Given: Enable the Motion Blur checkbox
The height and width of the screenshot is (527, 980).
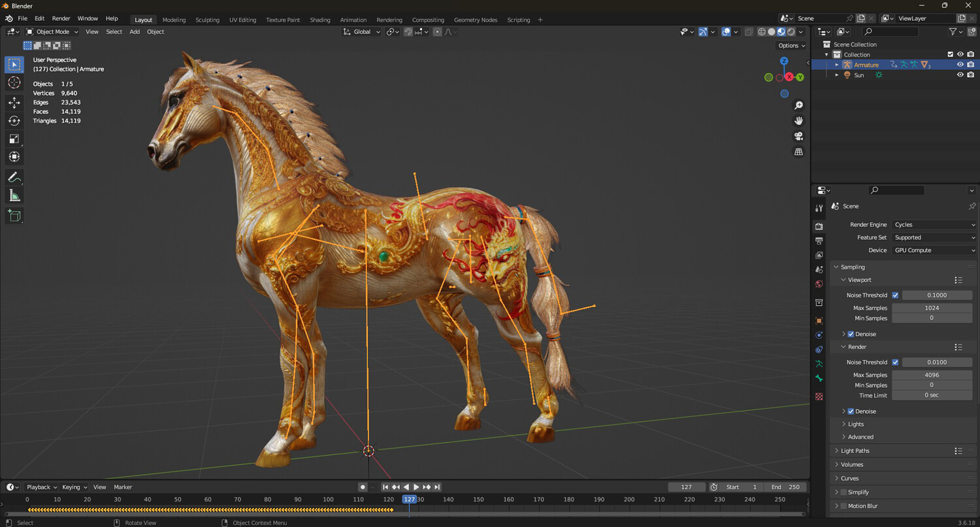Looking at the screenshot, I should [x=843, y=506].
